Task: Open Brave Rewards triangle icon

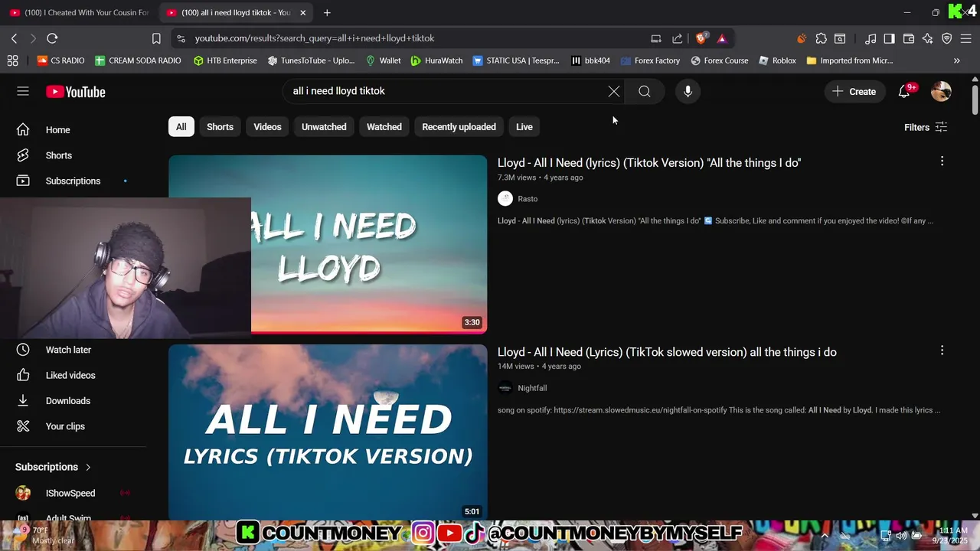Action: point(722,38)
